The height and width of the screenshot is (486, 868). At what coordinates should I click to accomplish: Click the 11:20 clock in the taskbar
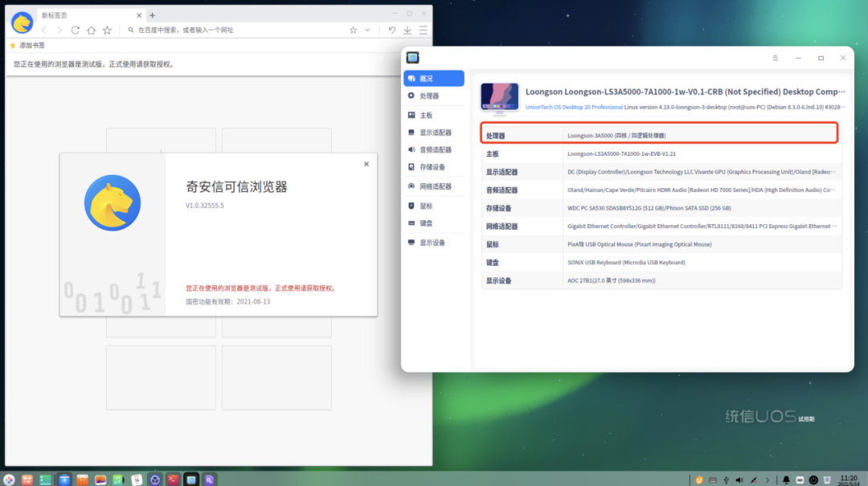849,480
